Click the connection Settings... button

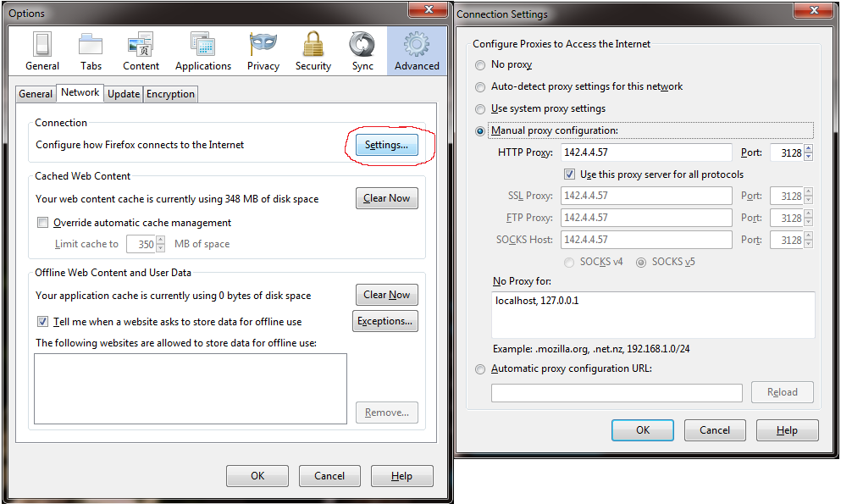[x=387, y=145]
